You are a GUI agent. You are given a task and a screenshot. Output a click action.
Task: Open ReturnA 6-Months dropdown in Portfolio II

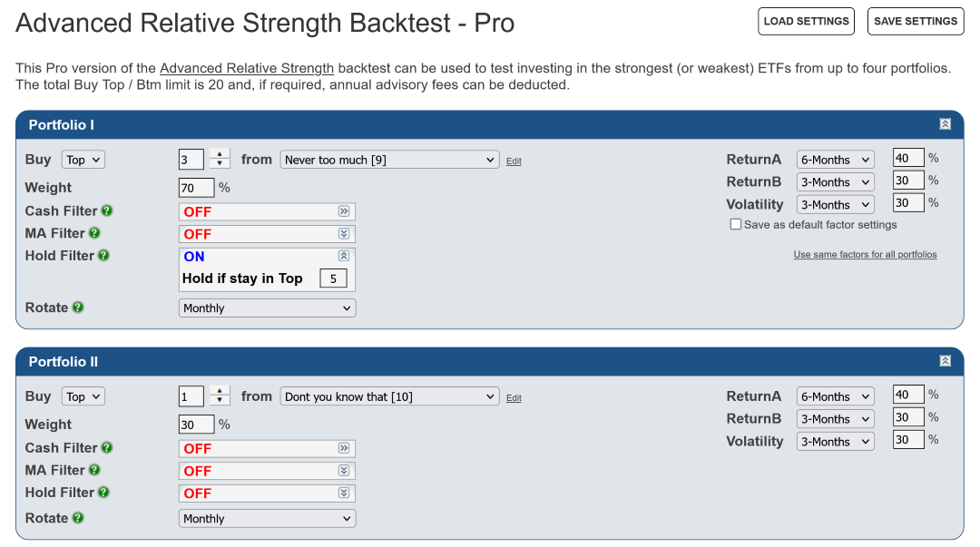click(835, 396)
